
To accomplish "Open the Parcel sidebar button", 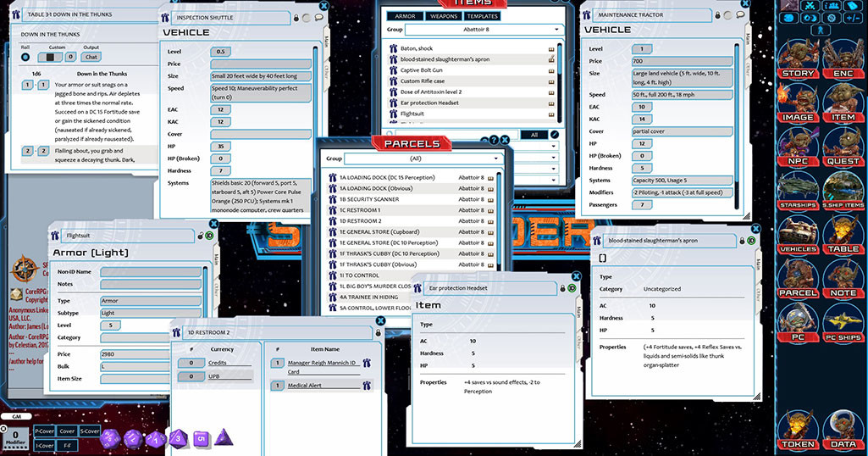I will [x=798, y=278].
